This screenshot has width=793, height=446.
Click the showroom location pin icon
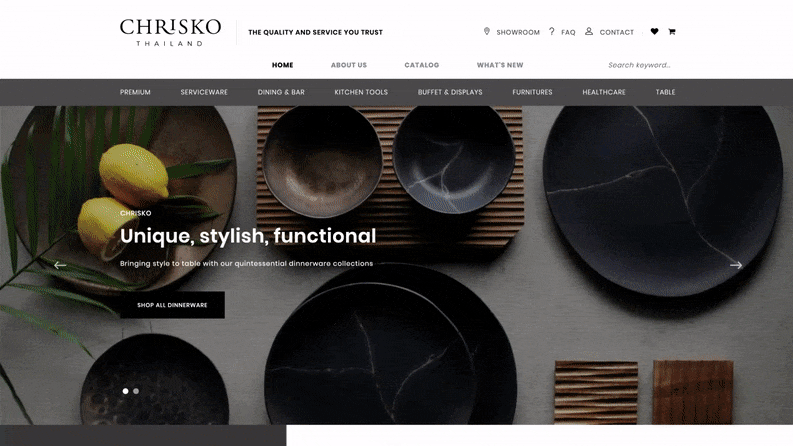487,31
